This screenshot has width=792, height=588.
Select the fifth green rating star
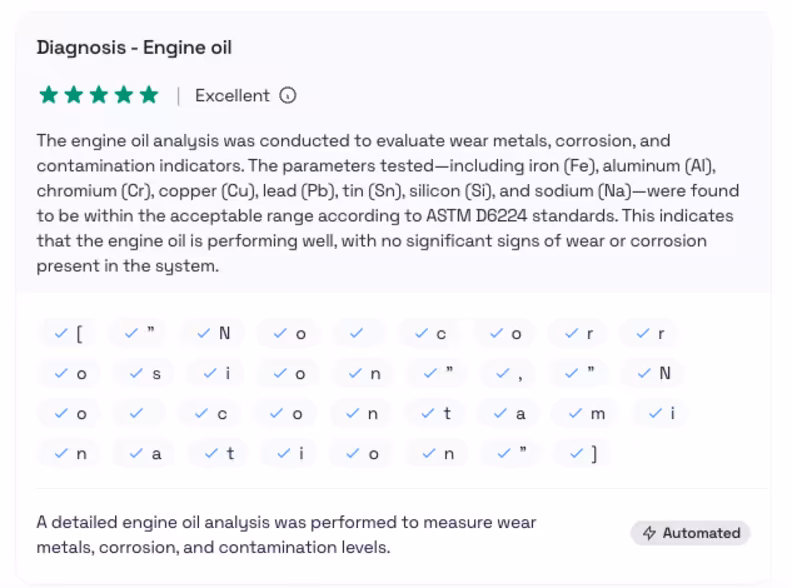[148, 95]
